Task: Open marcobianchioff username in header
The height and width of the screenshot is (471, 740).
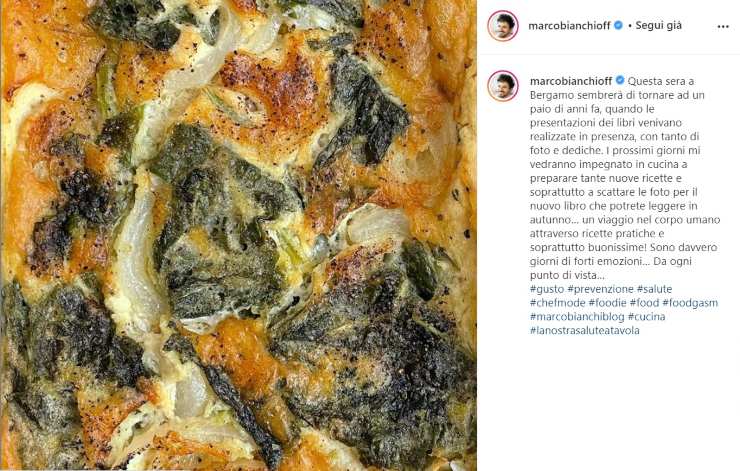Action: pos(569,26)
